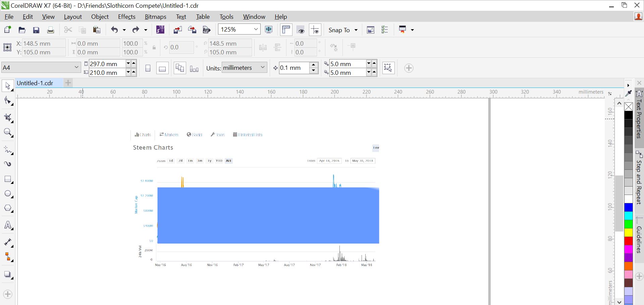This screenshot has width=644, height=305.
Task: Select the Text tool
Action: pyautogui.click(x=8, y=225)
